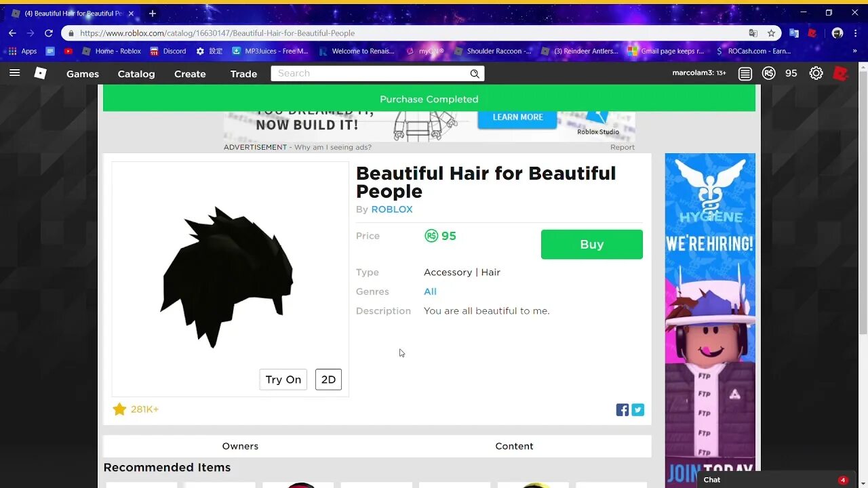Click the Robux currency icon in header
Screen dimensions: 868x488
pos(768,73)
